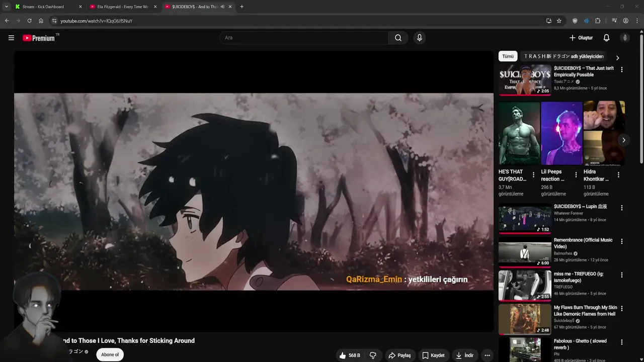The height and width of the screenshot is (362, 644).
Task: Open My Flaws Burn Through My Skin title
Action: tap(585, 311)
